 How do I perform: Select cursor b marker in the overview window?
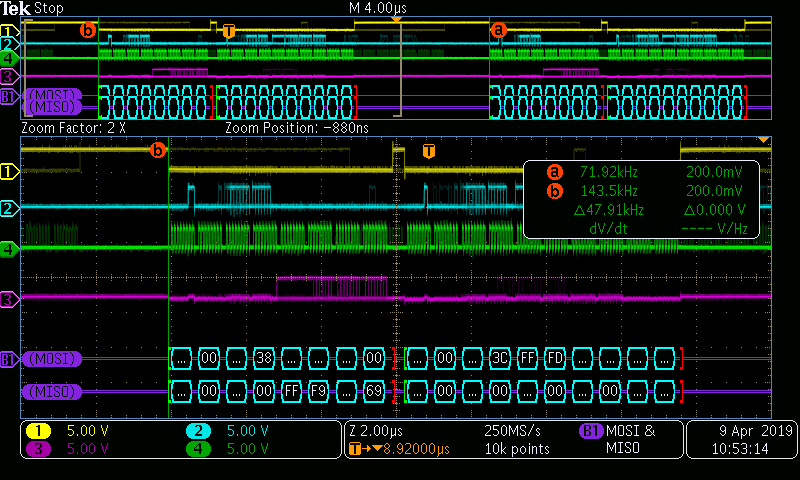coord(88,30)
